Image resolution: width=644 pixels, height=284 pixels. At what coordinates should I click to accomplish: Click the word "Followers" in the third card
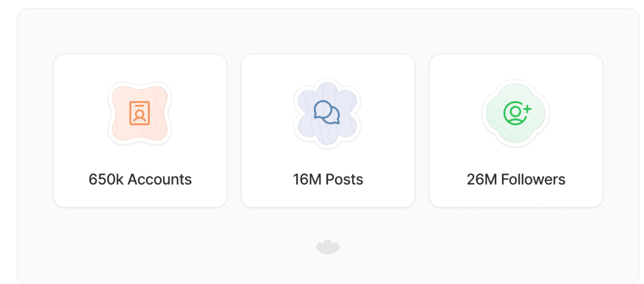(x=534, y=180)
